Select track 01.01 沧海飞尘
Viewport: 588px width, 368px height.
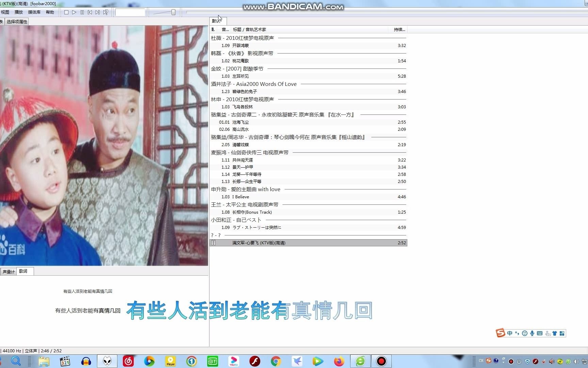pos(308,122)
